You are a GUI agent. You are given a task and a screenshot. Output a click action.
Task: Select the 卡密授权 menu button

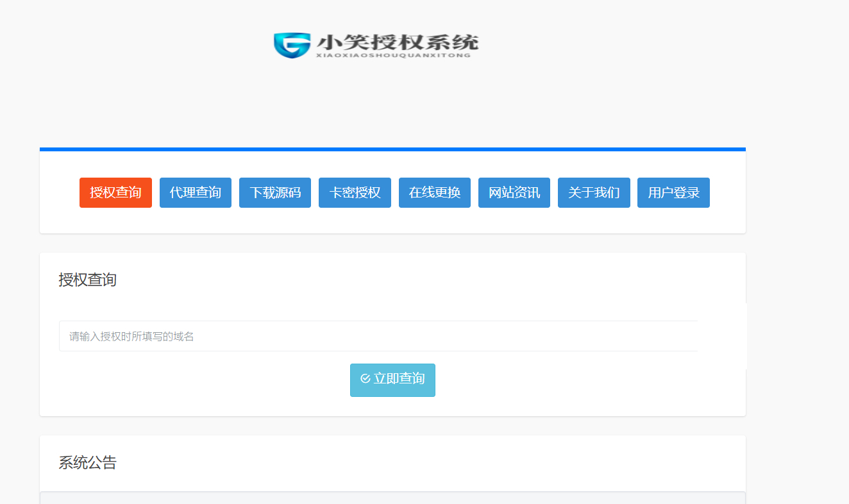point(355,192)
